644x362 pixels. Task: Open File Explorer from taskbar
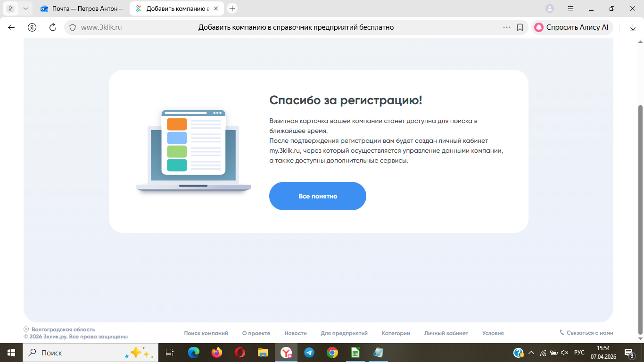[x=263, y=353]
